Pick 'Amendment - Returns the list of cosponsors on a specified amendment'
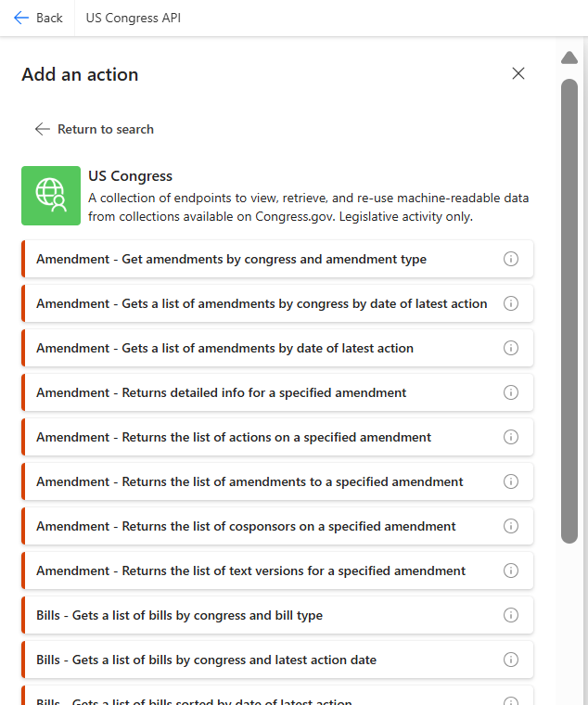The image size is (588, 705). click(246, 526)
